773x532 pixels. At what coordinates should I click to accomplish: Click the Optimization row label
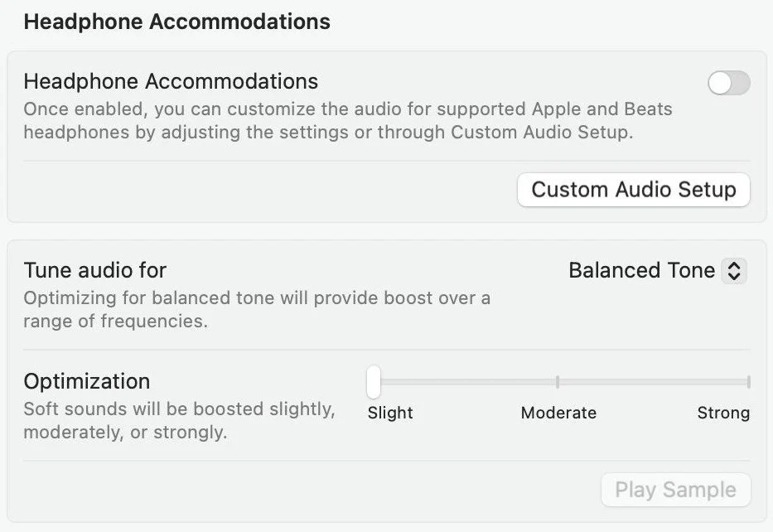click(87, 381)
